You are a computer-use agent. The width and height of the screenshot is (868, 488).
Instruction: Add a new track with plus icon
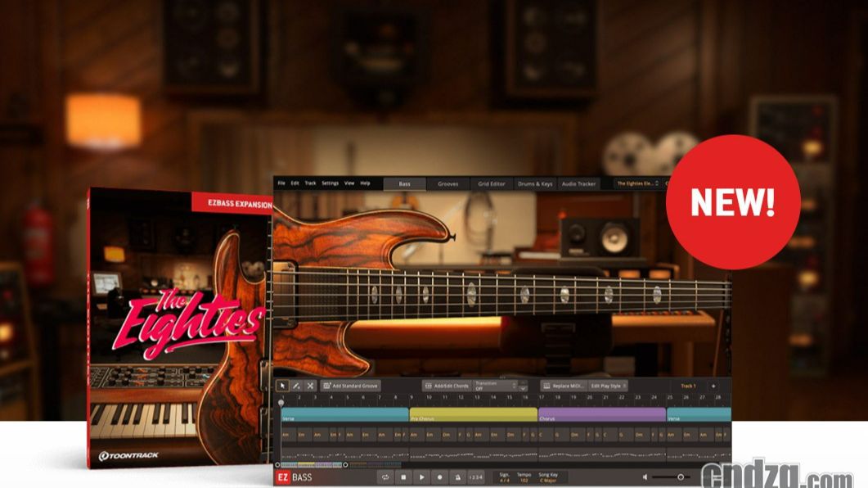(x=713, y=386)
